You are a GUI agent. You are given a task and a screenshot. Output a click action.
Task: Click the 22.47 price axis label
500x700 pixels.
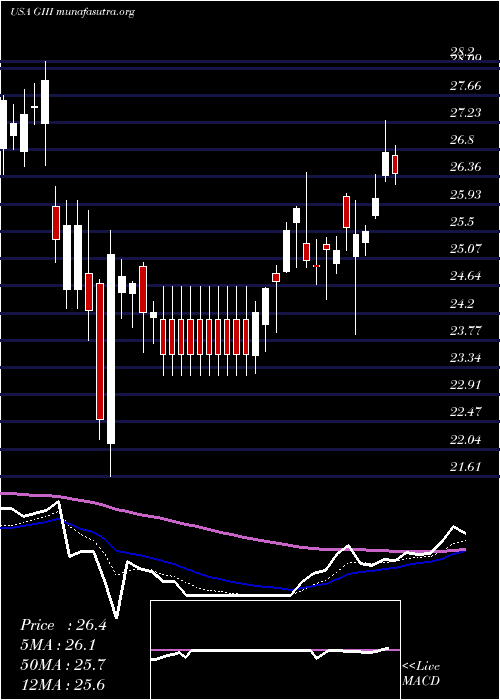pyautogui.click(x=466, y=412)
